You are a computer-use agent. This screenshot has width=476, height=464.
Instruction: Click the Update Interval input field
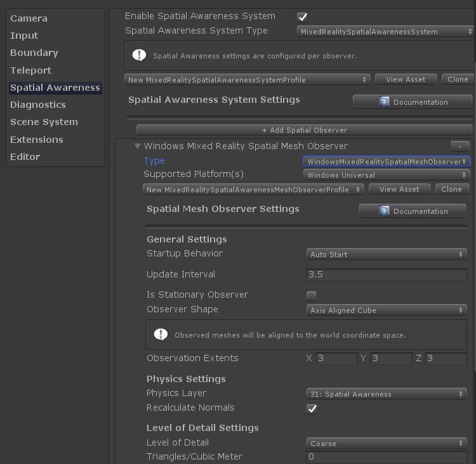coord(387,275)
